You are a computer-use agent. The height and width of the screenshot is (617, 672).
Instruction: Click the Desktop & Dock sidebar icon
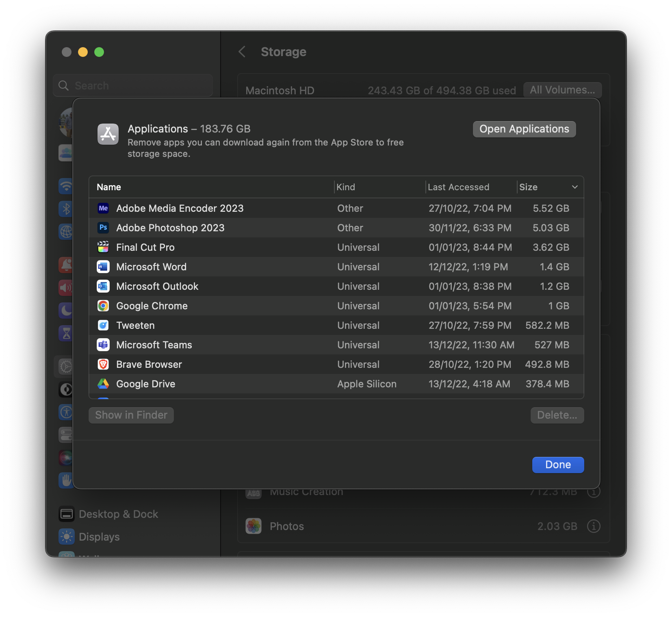coord(67,514)
